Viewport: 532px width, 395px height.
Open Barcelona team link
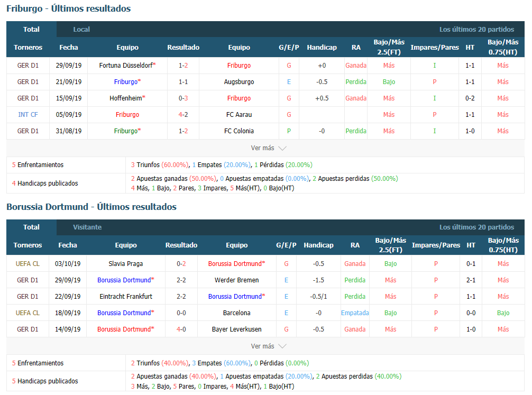236,313
